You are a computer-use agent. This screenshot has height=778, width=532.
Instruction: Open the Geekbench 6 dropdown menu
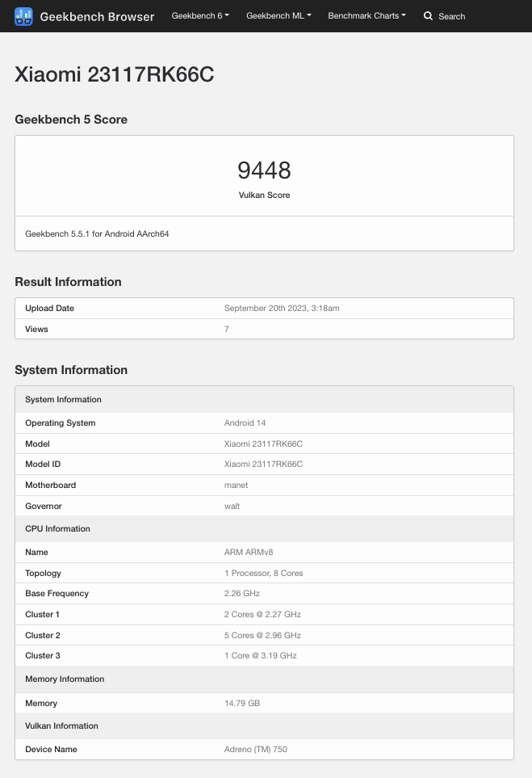(200, 16)
